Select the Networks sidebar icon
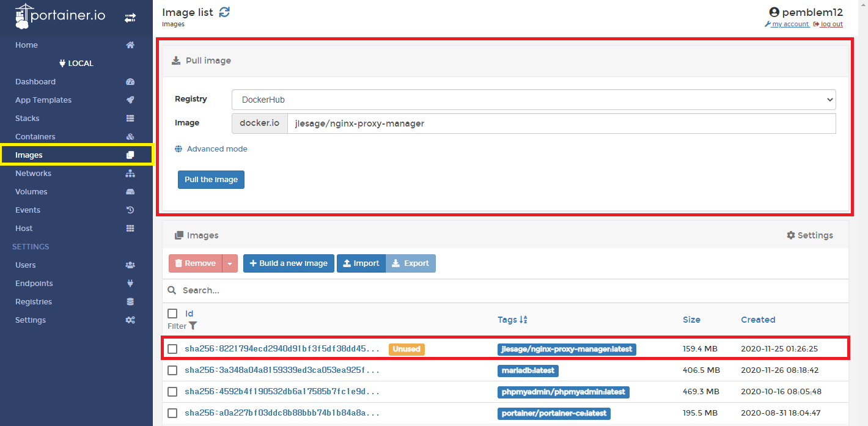The height and width of the screenshot is (426, 868). 130,173
